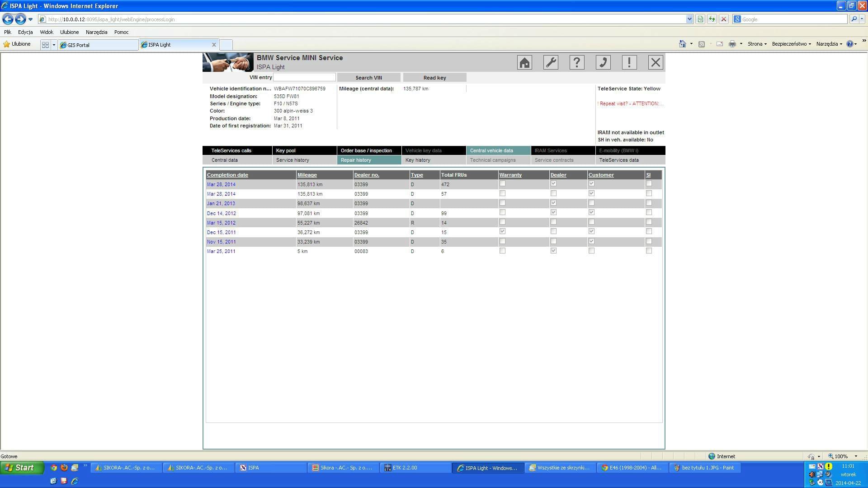The width and height of the screenshot is (868, 488).
Task: Click the VIN entry input field
Action: coord(304,77)
